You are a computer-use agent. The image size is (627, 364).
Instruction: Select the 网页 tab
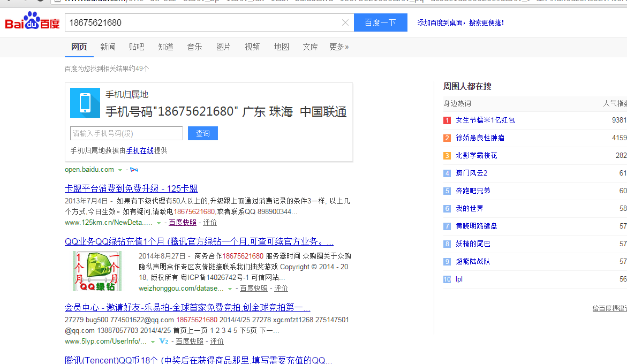[79, 47]
